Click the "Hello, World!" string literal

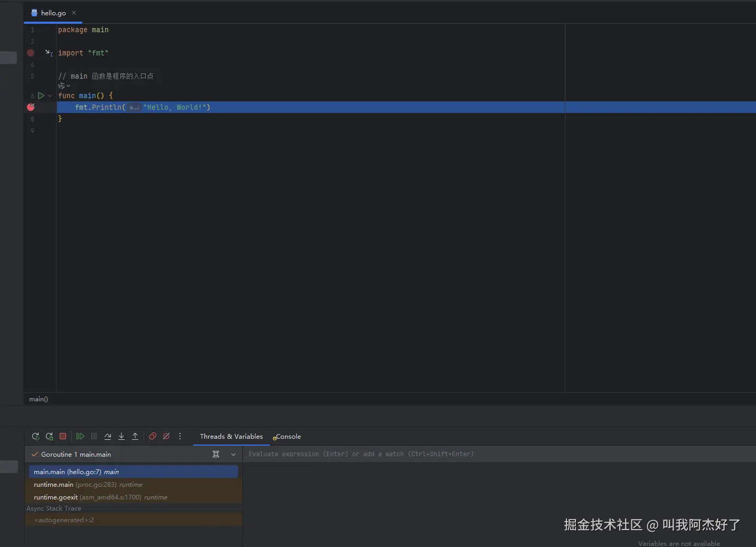[174, 107]
